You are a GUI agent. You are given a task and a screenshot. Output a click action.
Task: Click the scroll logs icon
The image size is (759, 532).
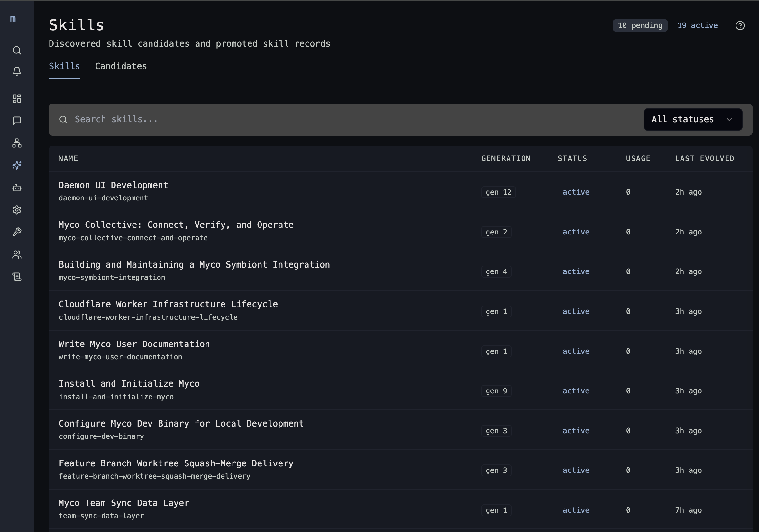17,277
